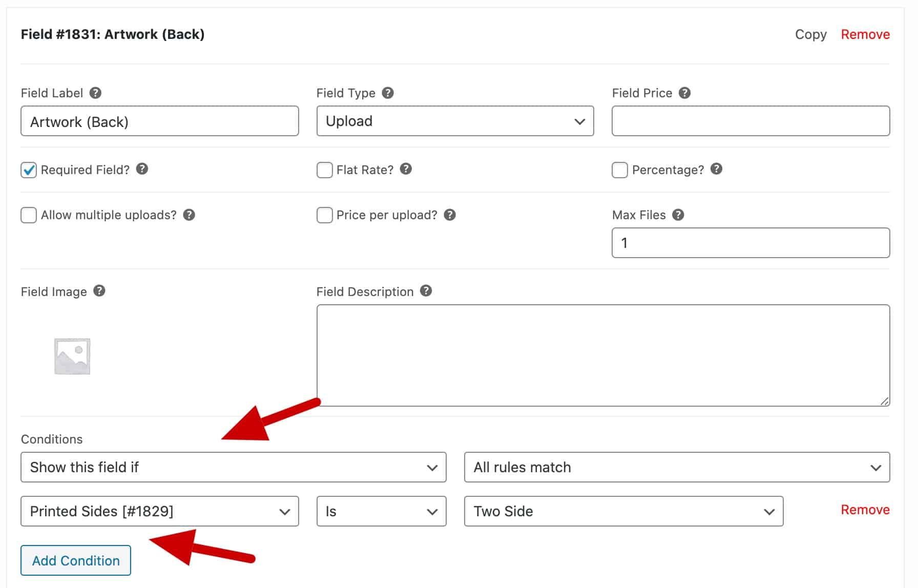
Task: Open the Show this field if dropdown
Action: [x=234, y=467]
